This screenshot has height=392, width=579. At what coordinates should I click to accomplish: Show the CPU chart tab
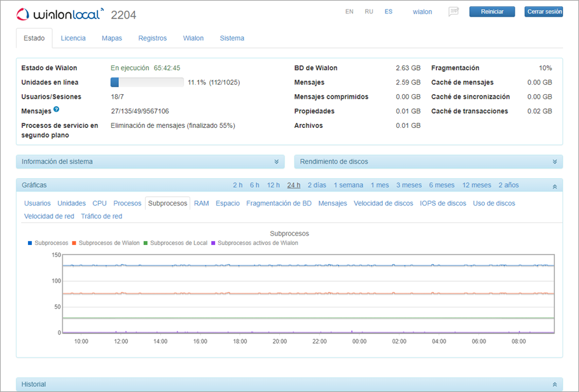click(99, 203)
